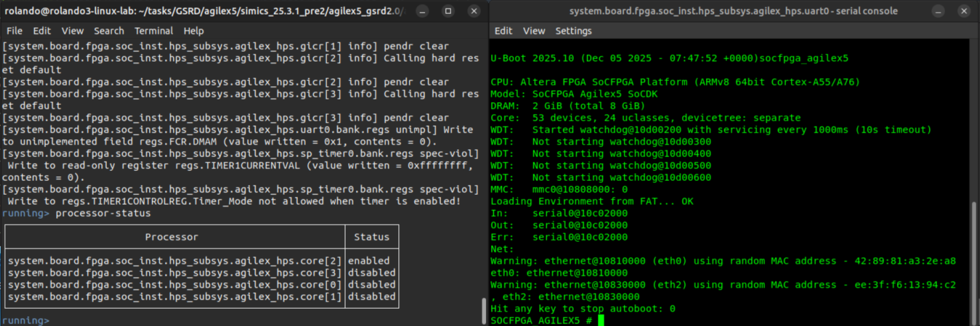Open the terminal Help menu
Screen dimensions: 980x326
[194, 31]
